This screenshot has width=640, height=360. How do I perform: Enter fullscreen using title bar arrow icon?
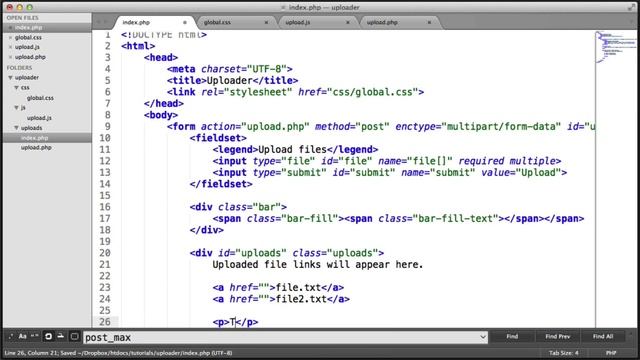tap(632, 7)
